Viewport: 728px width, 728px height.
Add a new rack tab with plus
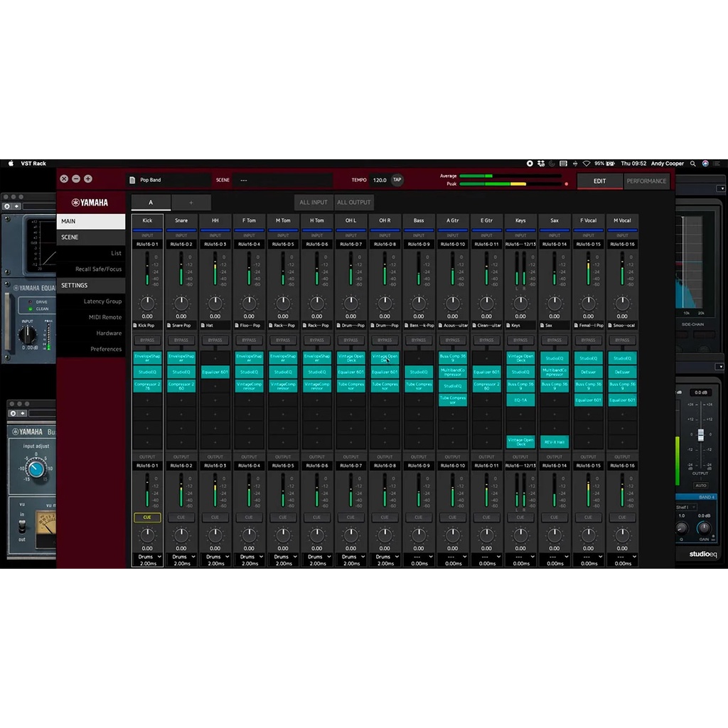coord(191,203)
